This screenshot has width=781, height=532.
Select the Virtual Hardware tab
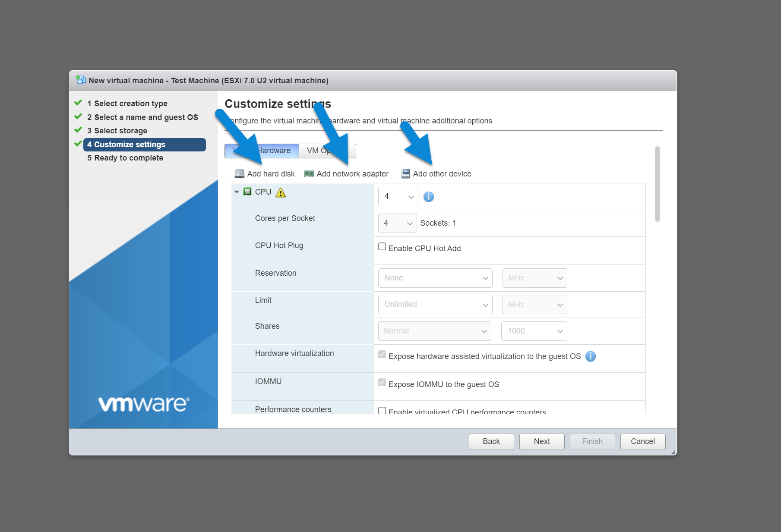(270, 151)
